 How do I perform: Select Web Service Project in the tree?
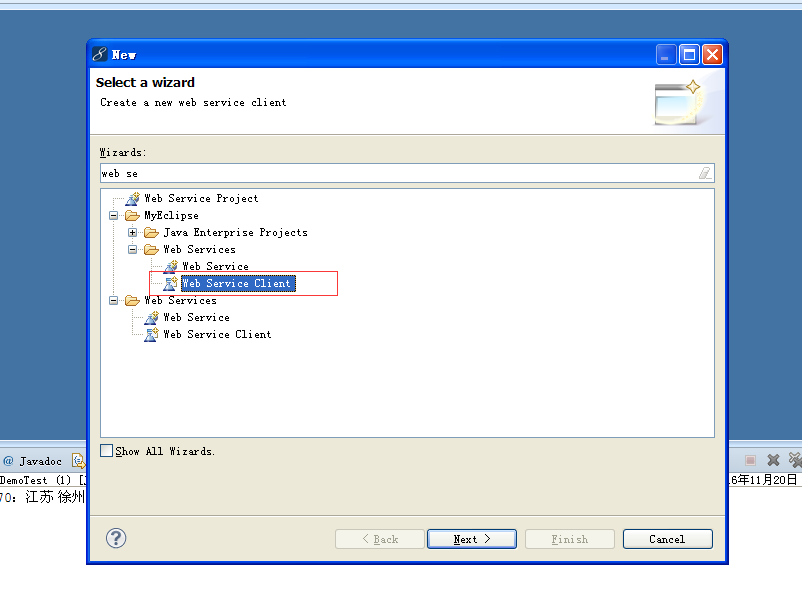(201, 198)
